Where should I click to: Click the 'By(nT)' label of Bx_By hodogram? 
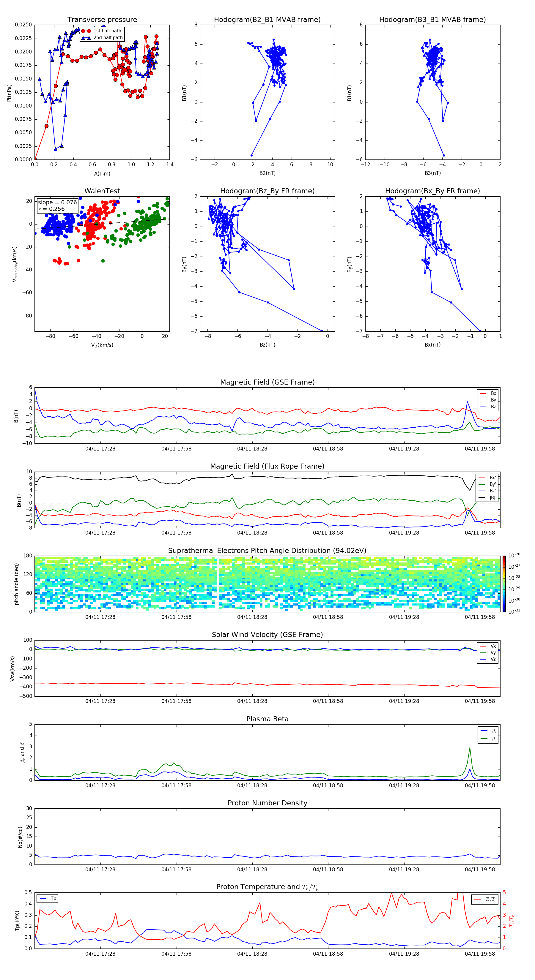tap(350, 264)
